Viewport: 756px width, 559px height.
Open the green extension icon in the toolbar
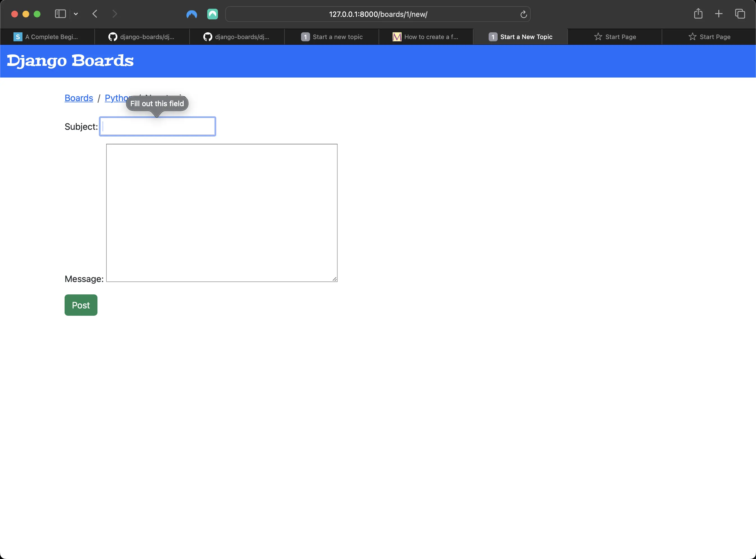click(x=212, y=14)
